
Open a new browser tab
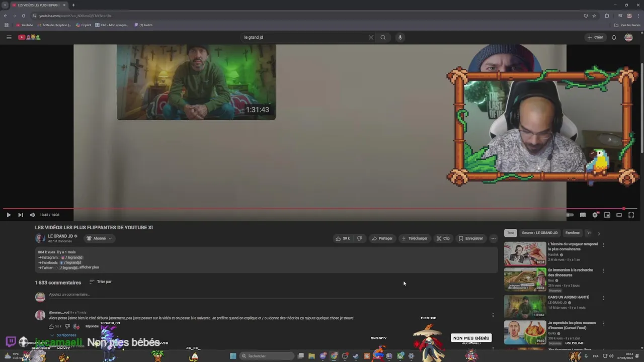pos(73,5)
